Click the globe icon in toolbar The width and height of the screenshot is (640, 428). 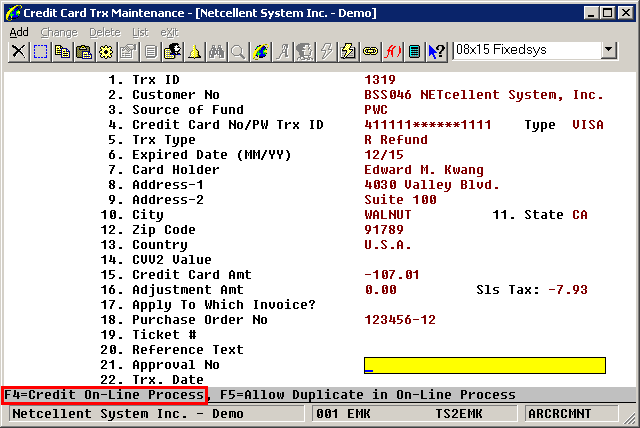[x=261, y=52]
